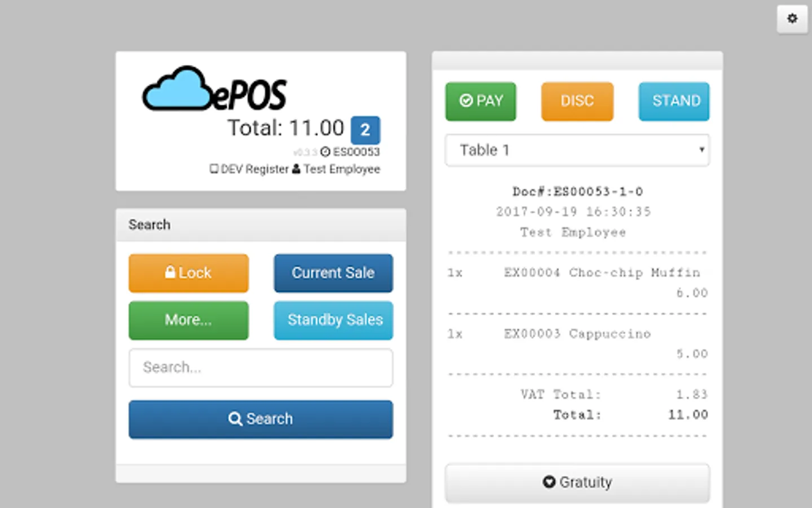Click the Search panel header
Screen dimensions: 812x508
[x=261, y=225]
